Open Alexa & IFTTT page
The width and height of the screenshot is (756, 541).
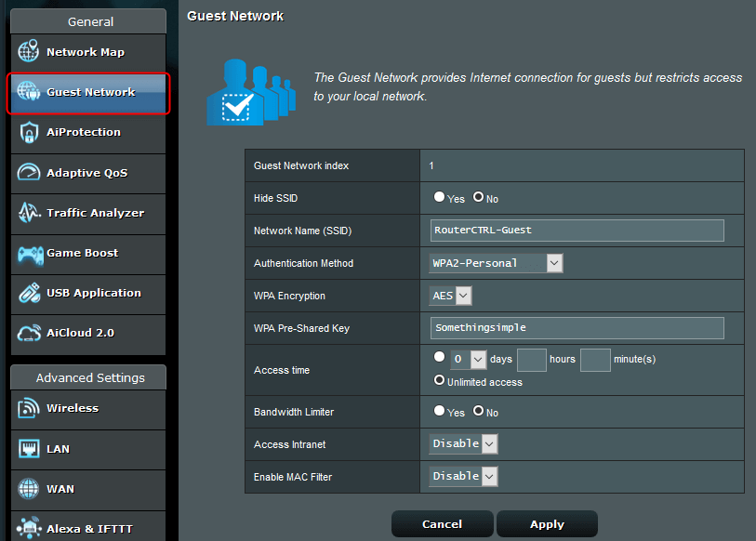pos(88,526)
